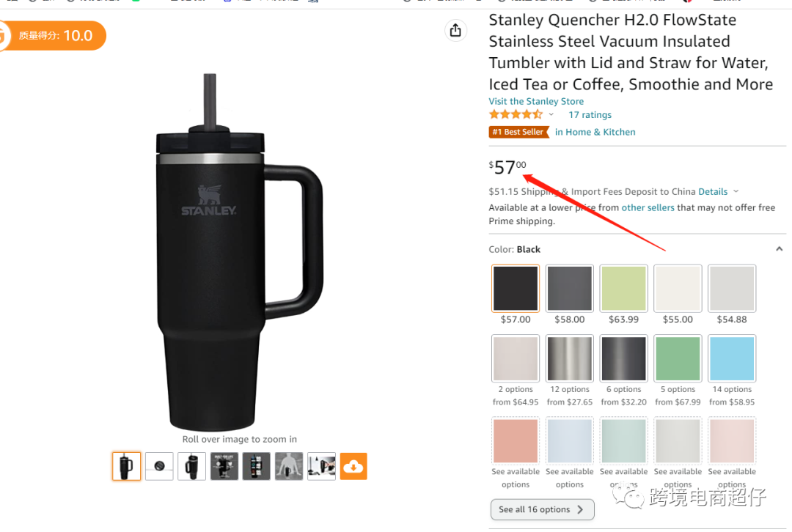Viewport: 792px width, 532px height.
Task: Choose the stainless steel swatch with 12 options
Action: [569, 358]
